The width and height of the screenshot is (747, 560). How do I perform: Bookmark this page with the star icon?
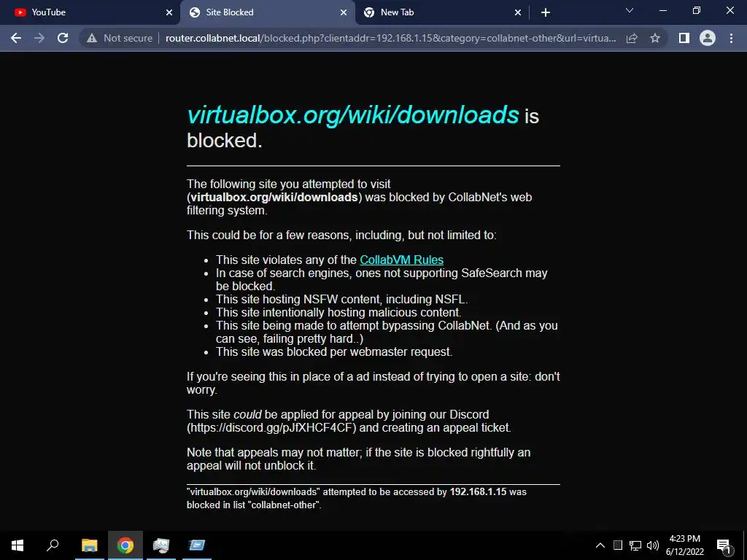[x=655, y=38]
